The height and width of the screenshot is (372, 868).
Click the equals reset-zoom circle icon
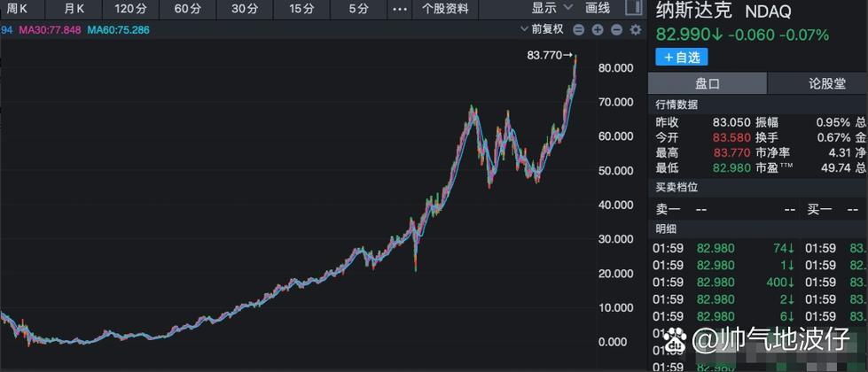click(578, 30)
